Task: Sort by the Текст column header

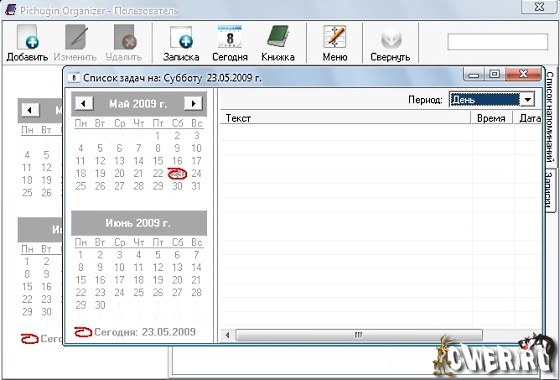Action: (346, 118)
